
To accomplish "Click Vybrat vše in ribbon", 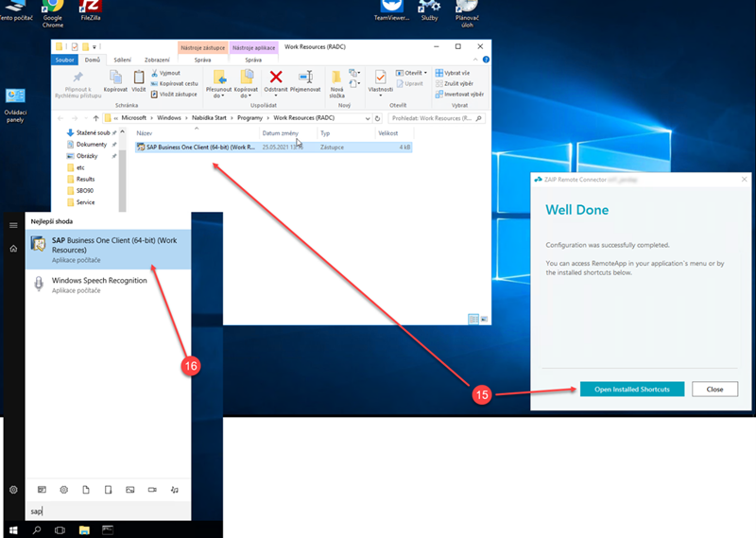I will pyautogui.click(x=453, y=73).
